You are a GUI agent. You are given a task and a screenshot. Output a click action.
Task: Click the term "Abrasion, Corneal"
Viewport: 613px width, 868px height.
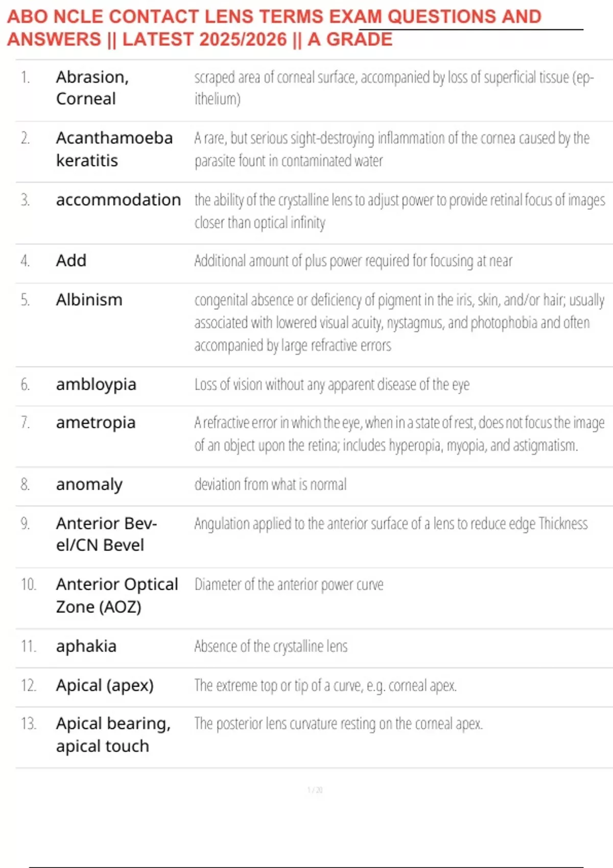(x=92, y=88)
